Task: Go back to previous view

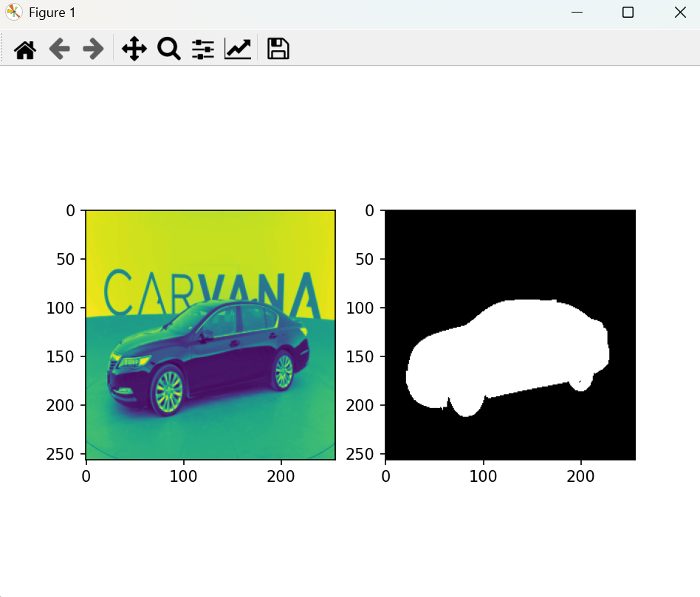Action: (59, 49)
